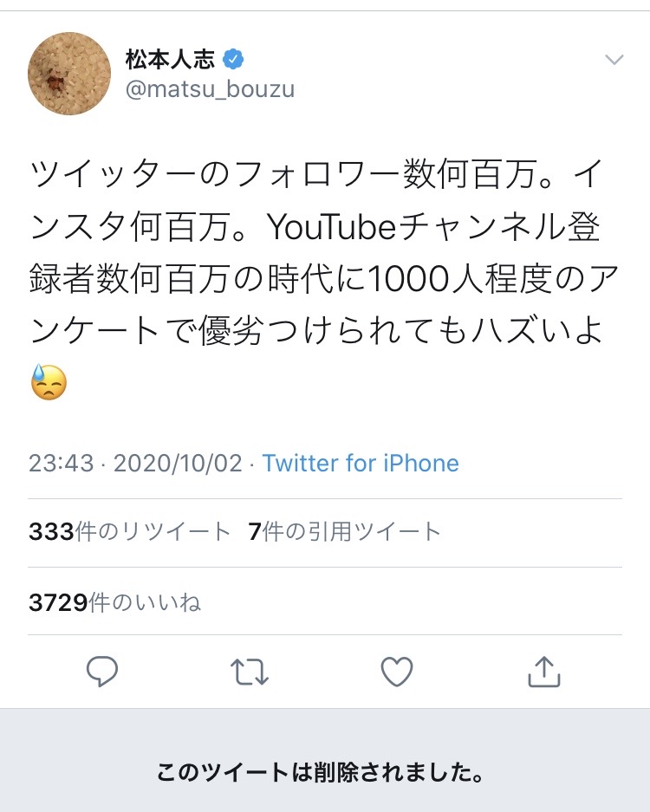This screenshot has width=650, height=812.
Task: Click the blue verified badge
Action: (x=233, y=59)
